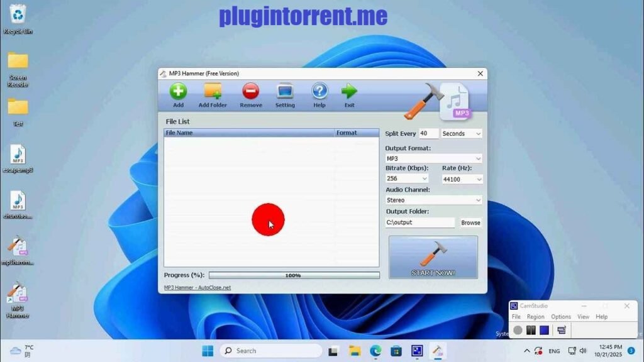644x362 pixels.
Task: Click the CamStudio toggle view icon
Action: tap(562, 330)
